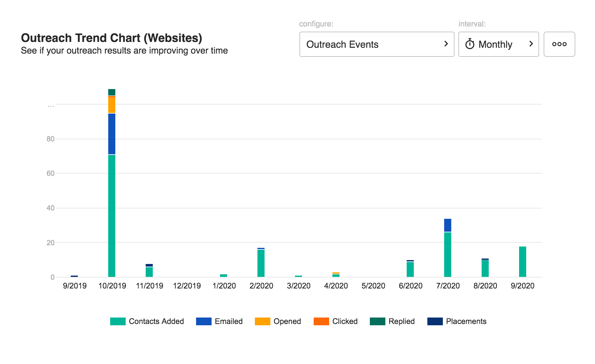Click the 9/2020 Contacts Added bar

pyautogui.click(x=522, y=262)
